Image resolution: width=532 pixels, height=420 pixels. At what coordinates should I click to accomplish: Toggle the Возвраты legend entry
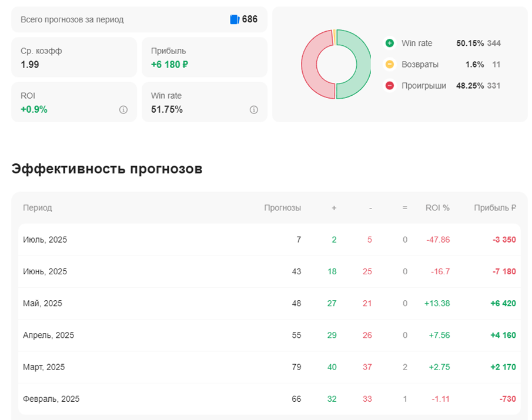click(421, 64)
